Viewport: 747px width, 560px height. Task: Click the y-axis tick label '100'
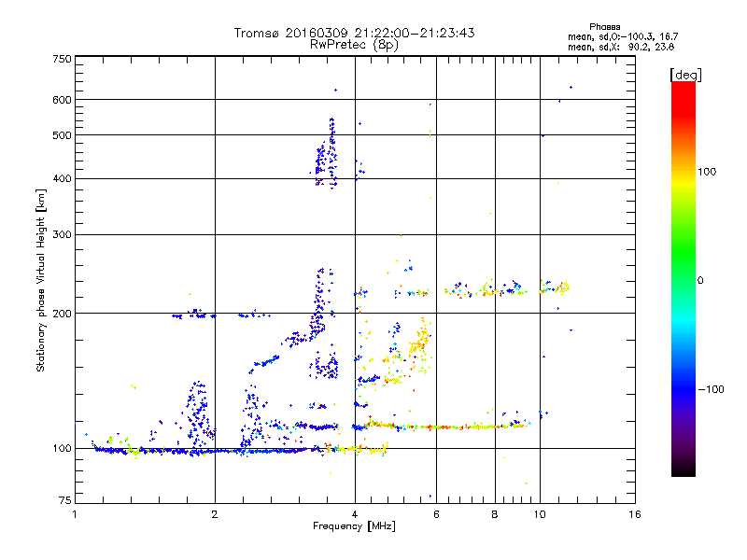(62, 448)
